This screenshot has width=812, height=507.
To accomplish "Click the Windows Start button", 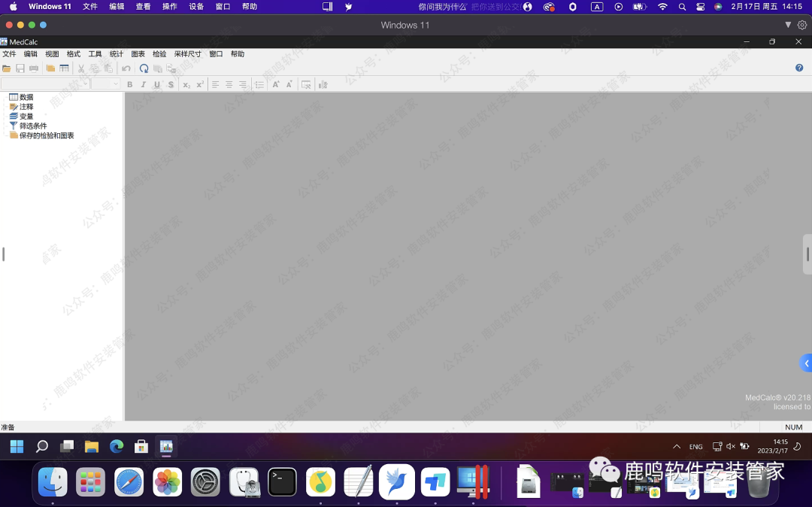I will 17,446.
